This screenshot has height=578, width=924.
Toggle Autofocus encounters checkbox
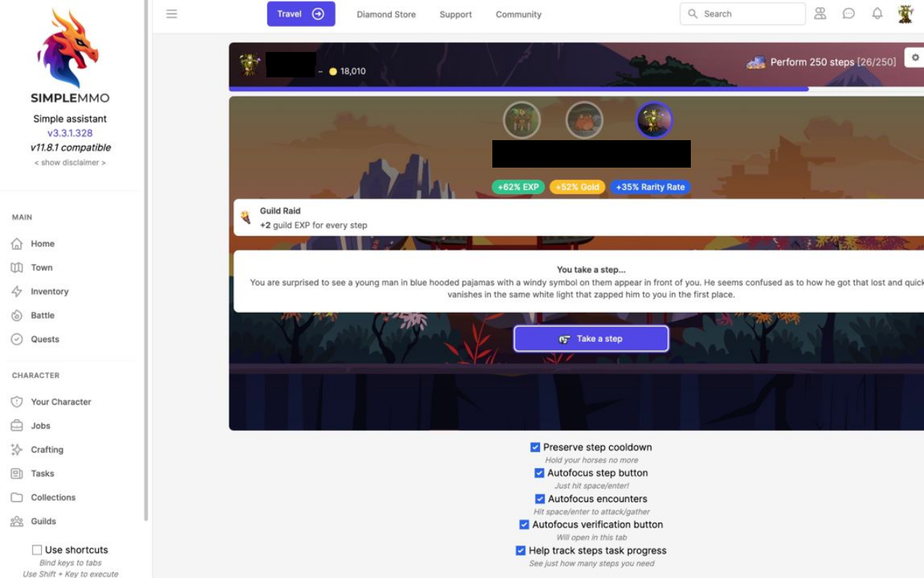click(x=539, y=499)
